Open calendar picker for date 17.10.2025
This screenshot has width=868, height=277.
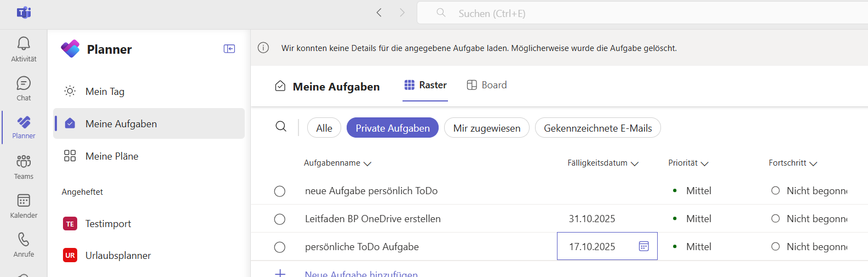click(643, 247)
